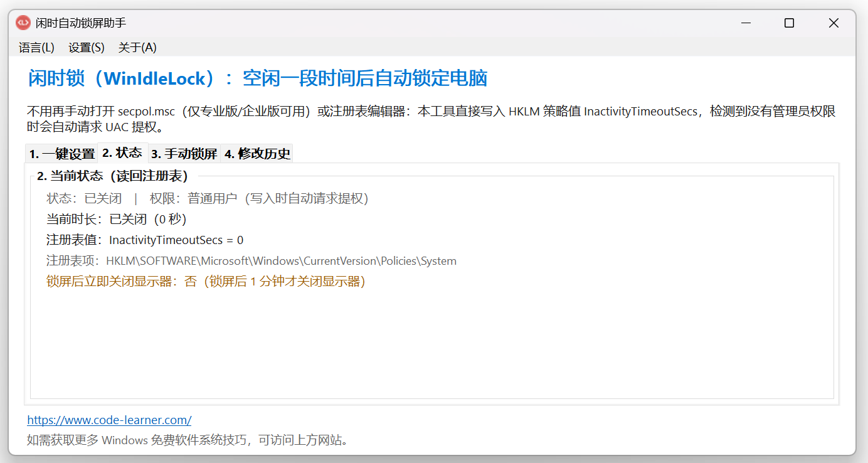
Task: Click the HKLM\SOFTWARE registry path line
Action: point(251,260)
